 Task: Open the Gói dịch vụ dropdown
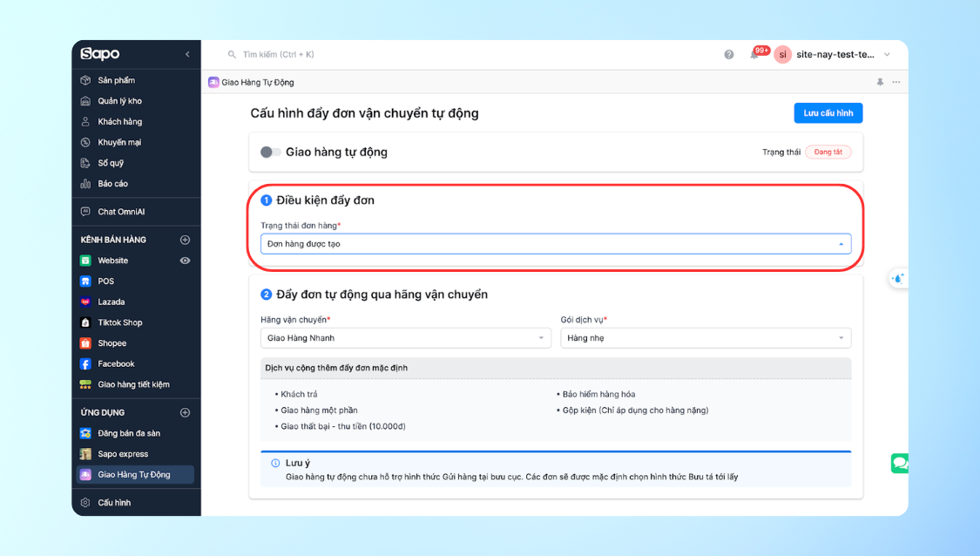click(705, 338)
